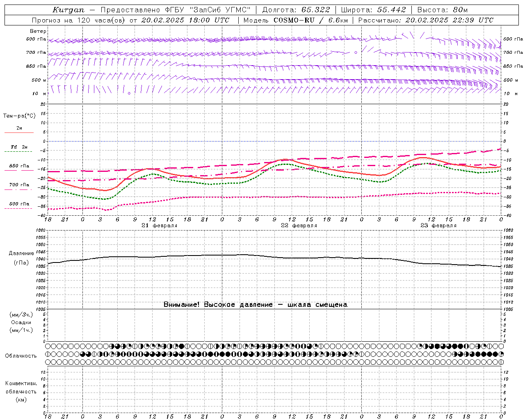Select the "Широта: 55.442" header text
The height and width of the screenshot is (420, 525).
pos(374,10)
